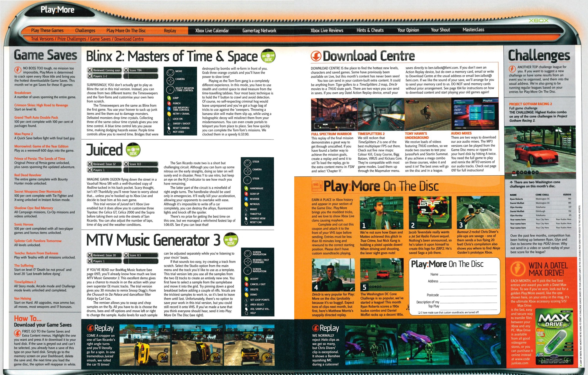The height and width of the screenshot is (375, 588).
Task: Click the Breakdown game save title
Action: (23, 93)
